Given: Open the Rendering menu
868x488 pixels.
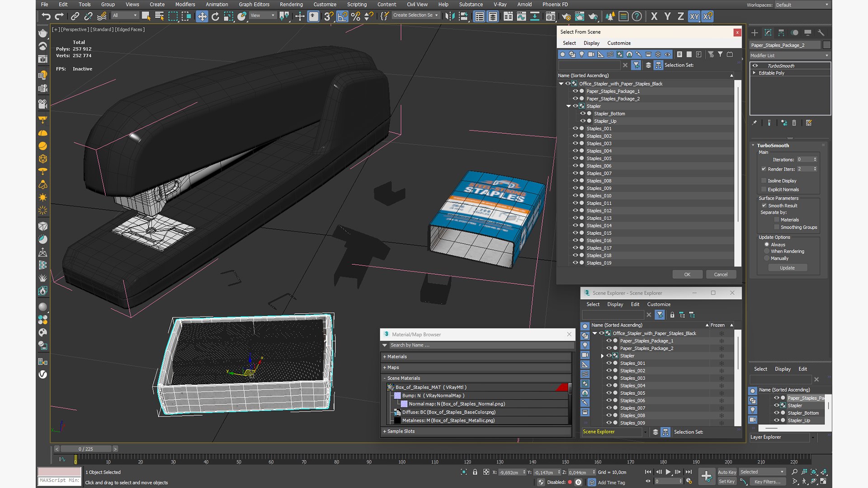Looking at the screenshot, I should [x=291, y=5].
